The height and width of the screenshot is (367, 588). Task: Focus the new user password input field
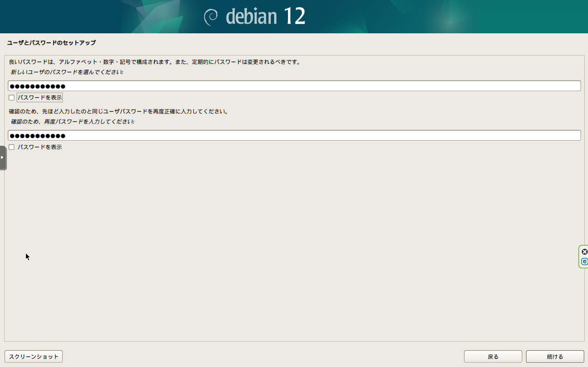[294, 86]
